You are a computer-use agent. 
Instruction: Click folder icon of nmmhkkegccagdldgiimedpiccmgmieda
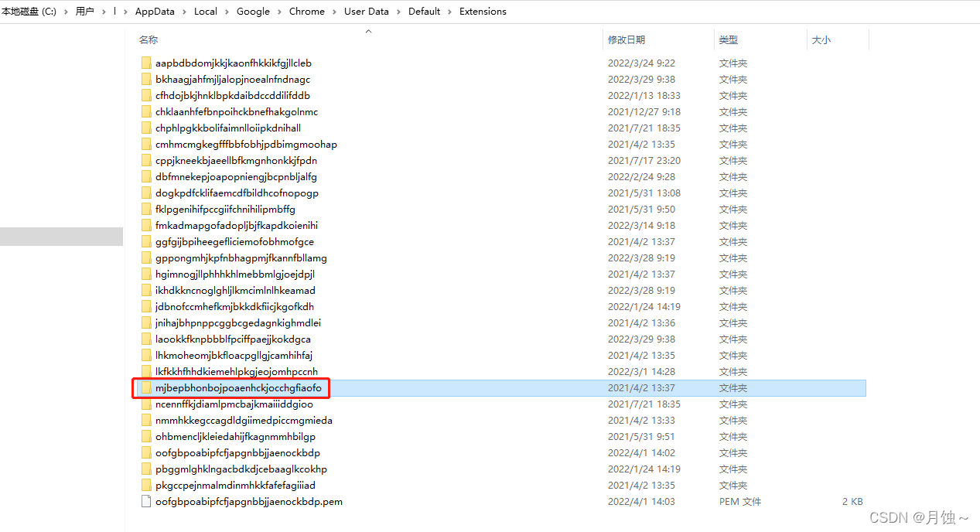pos(146,421)
